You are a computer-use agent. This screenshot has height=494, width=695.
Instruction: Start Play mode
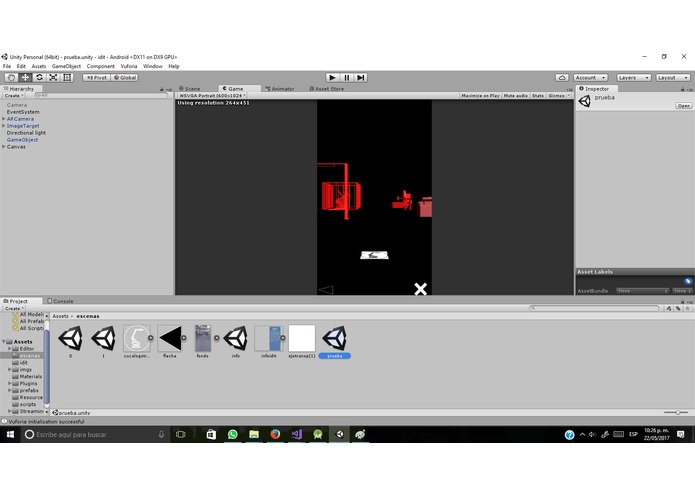tap(332, 78)
